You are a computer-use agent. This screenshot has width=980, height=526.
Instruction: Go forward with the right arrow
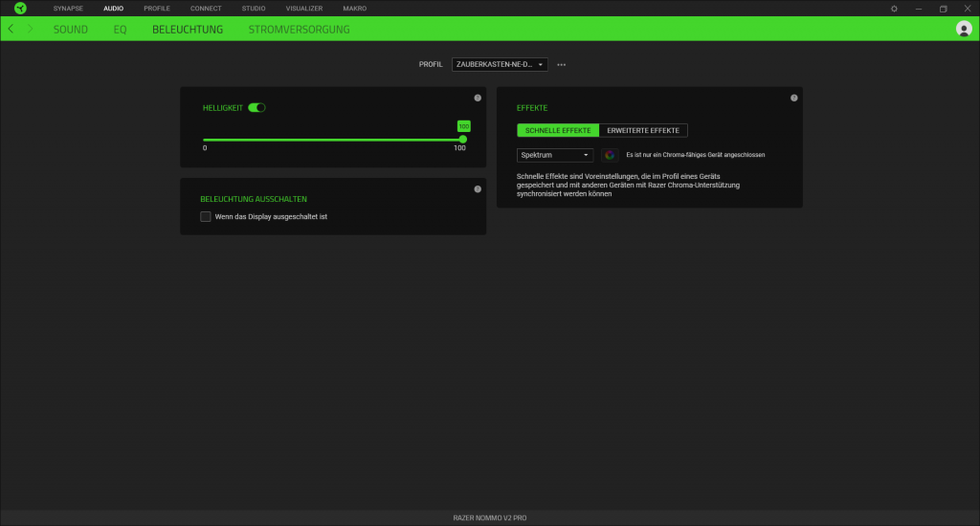pos(30,29)
